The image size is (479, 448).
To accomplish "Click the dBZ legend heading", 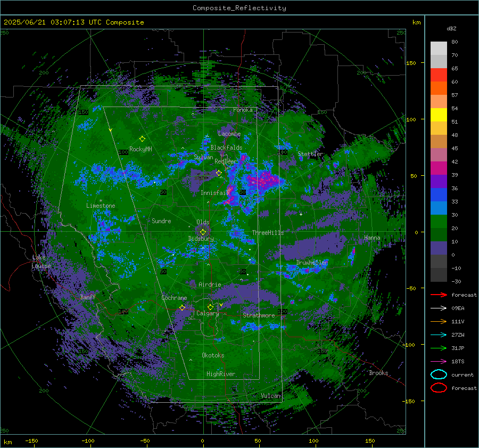I will pyautogui.click(x=451, y=29).
